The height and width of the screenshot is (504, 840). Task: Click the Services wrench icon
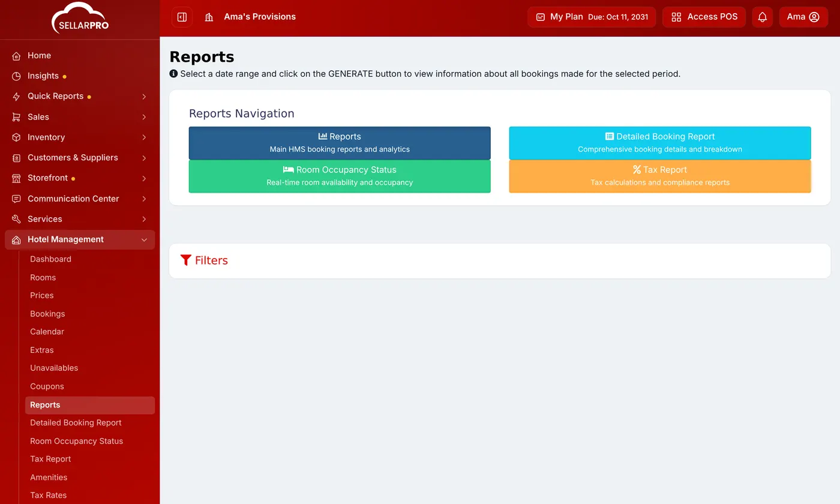(x=16, y=219)
